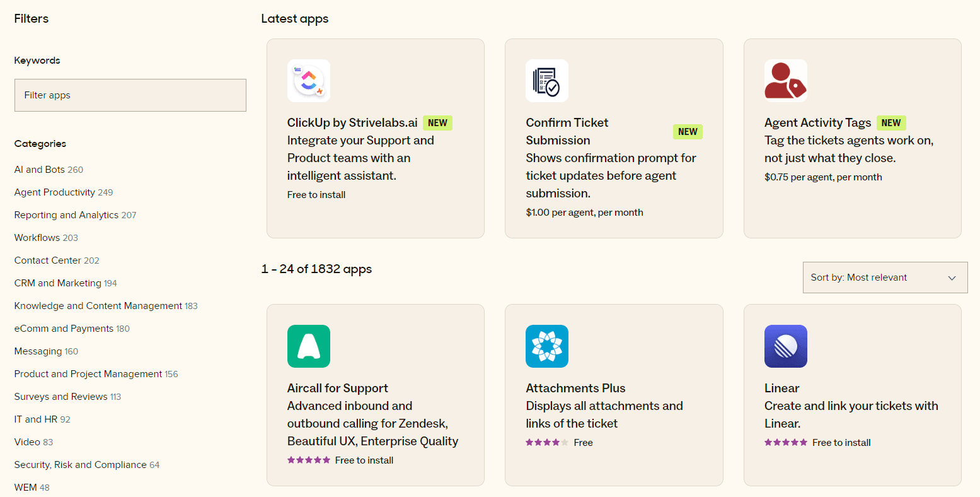Open the Sort by dropdown
Screen dimensions: 980x497
(x=885, y=278)
